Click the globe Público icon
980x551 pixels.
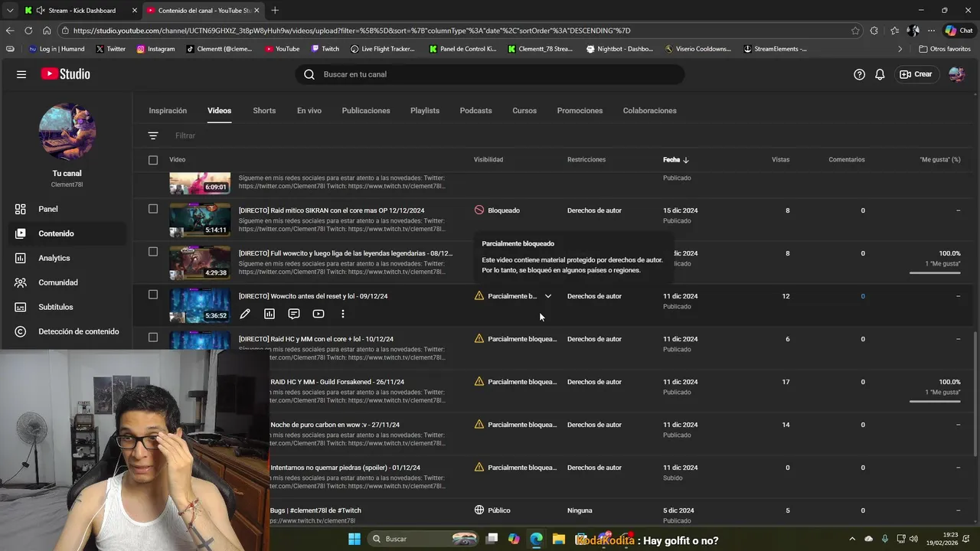[x=479, y=510]
